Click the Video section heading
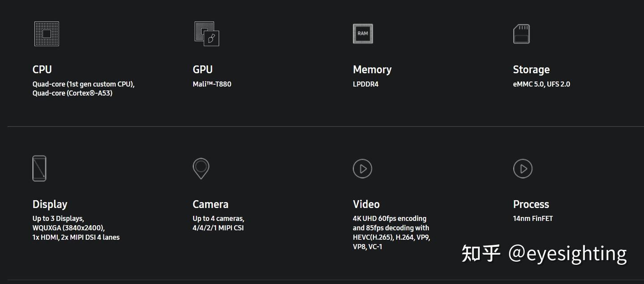Image resolution: width=644 pixels, height=284 pixels. pyautogui.click(x=366, y=204)
